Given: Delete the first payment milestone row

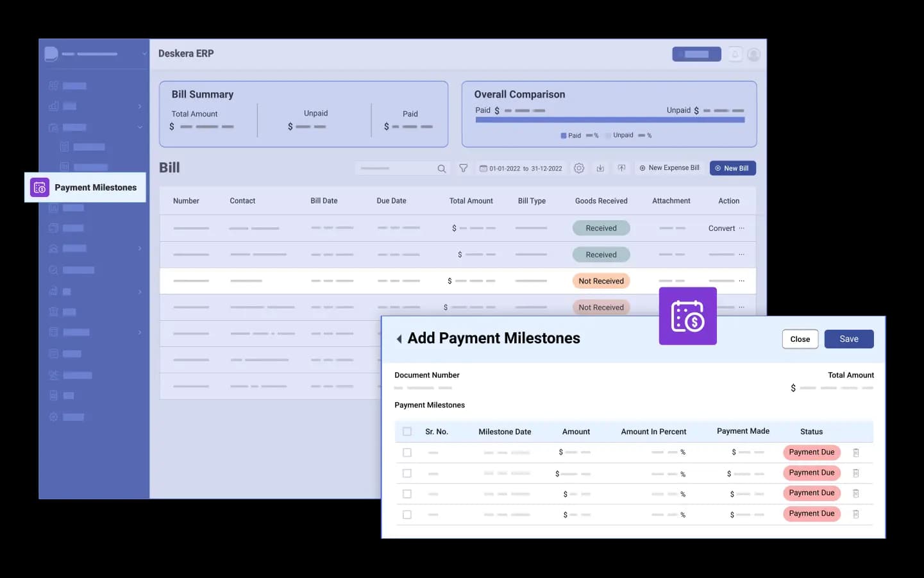Looking at the screenshot, I should coord(855,453).
